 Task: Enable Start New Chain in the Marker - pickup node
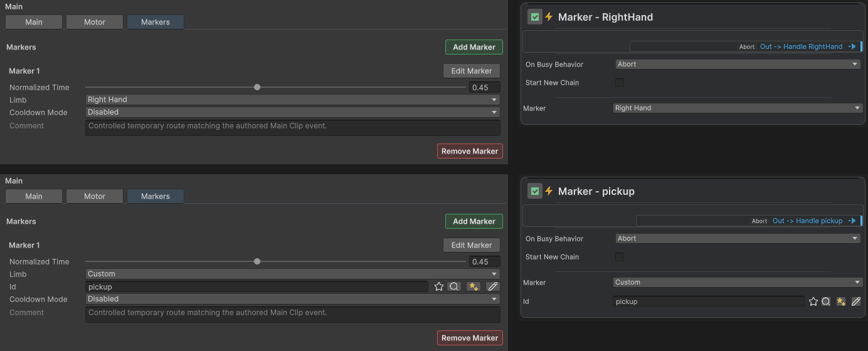620,257
